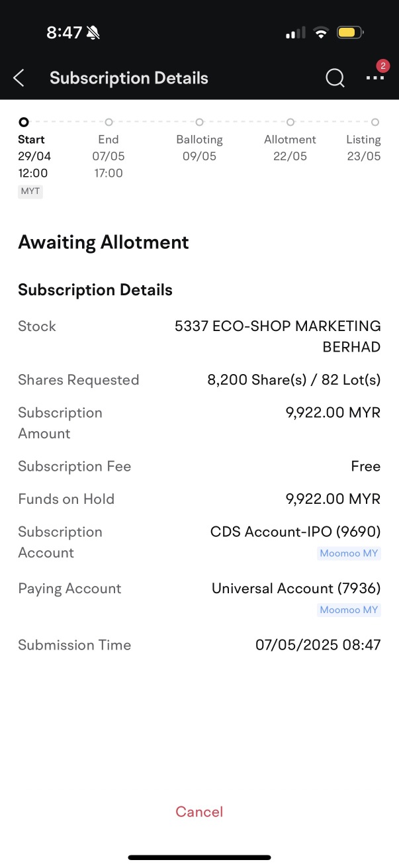
Task: Select the Start timeline marker
Action: point(24,122)
